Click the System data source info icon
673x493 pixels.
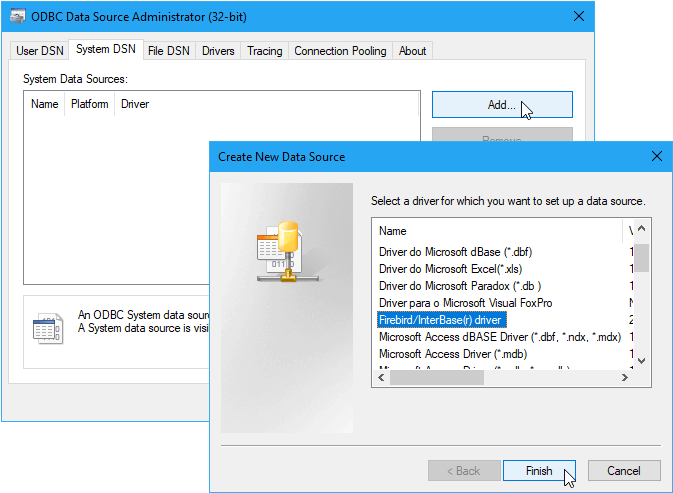(x=46, y=327)
